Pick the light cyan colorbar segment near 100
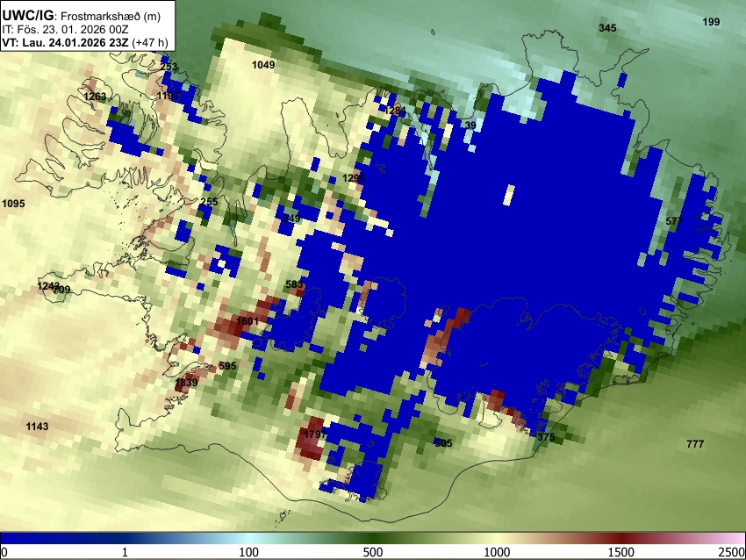The width and height of the screenshot is (746, 560). click(249, 539)
